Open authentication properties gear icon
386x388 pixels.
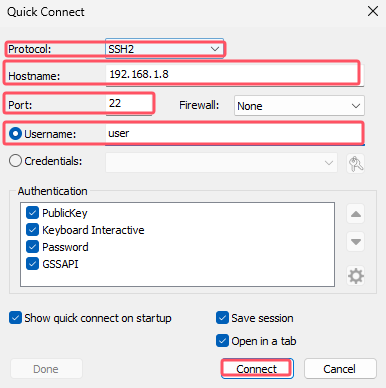[x=356, y=276]
